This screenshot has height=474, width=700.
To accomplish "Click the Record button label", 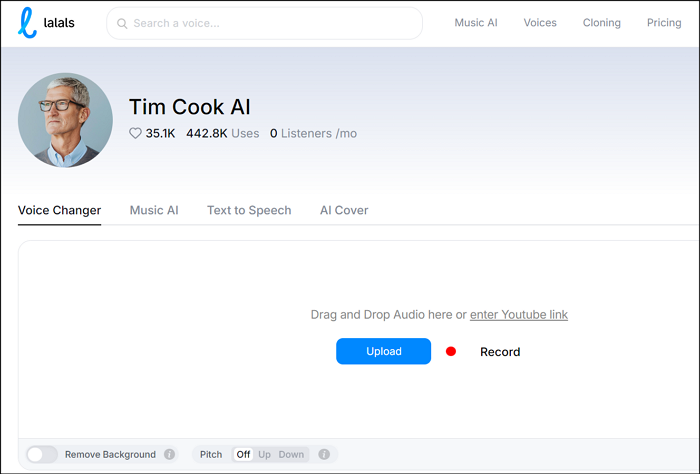I will click(500, 352).
